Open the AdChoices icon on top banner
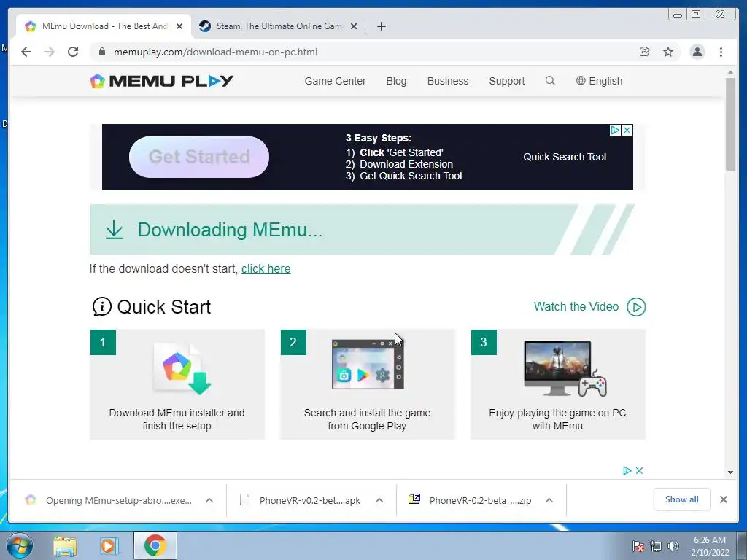 (x=615, y=130)
